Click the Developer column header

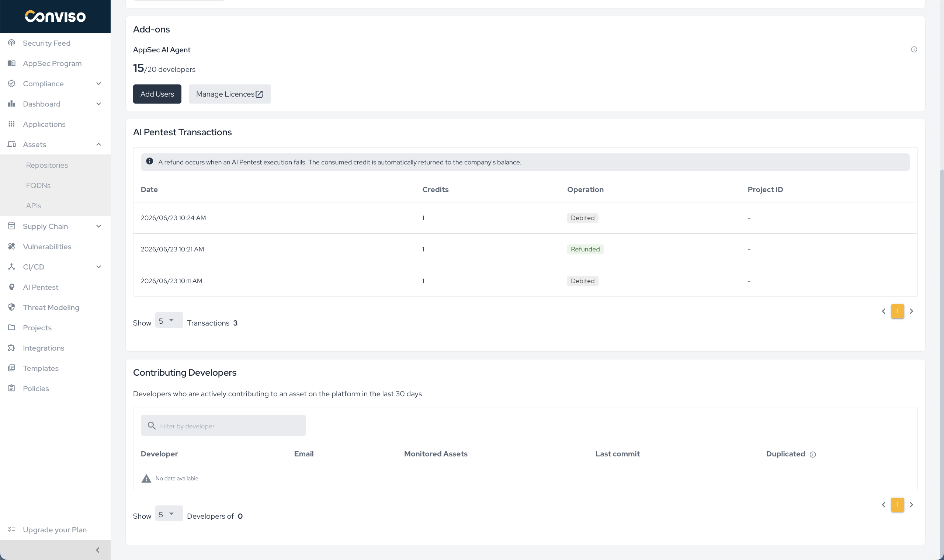tap(159, 453)
